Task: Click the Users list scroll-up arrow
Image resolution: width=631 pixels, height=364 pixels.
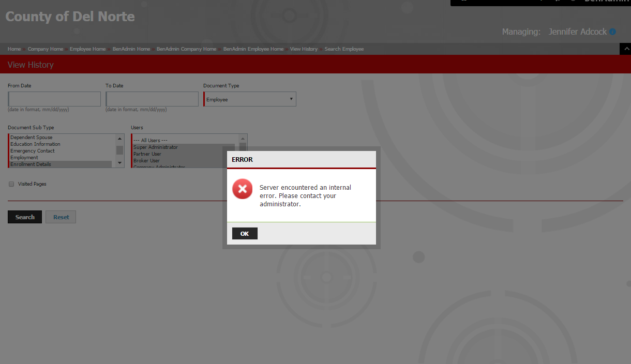Action: pyautogui.click(x=243, y=138)
